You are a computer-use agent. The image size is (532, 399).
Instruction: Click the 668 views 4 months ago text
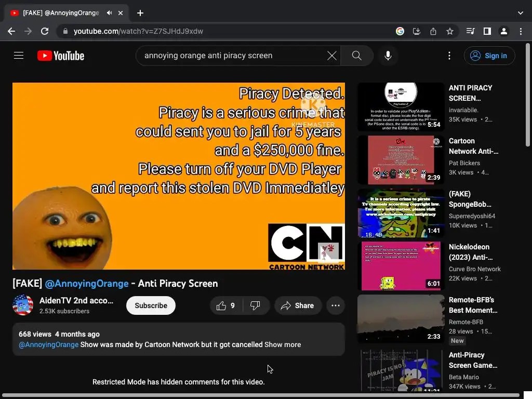(x=59, y=334)
